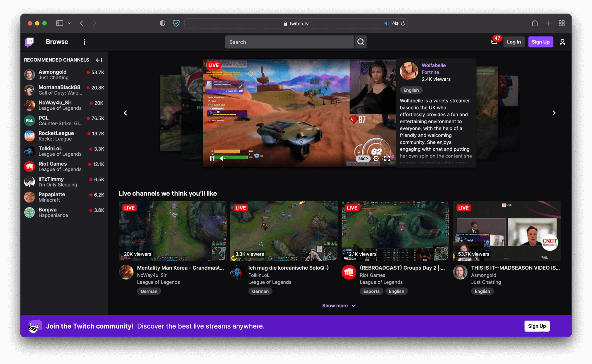Click the privacy shield half icon

tap(162, 23)
